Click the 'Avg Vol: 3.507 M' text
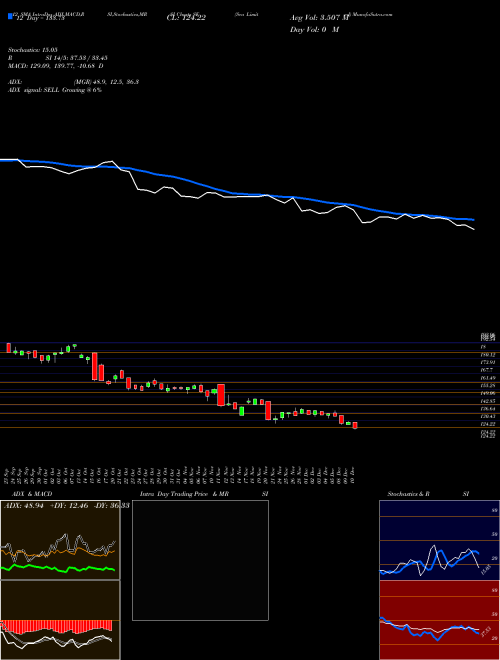This screenshot has width=500, height=660. [319, 18]
